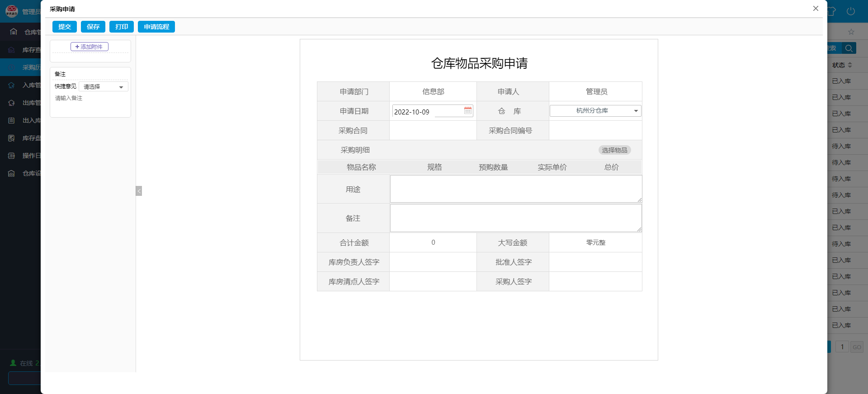Click the application logo in the top-left corner
868x394 pixels.
point(11,11)
